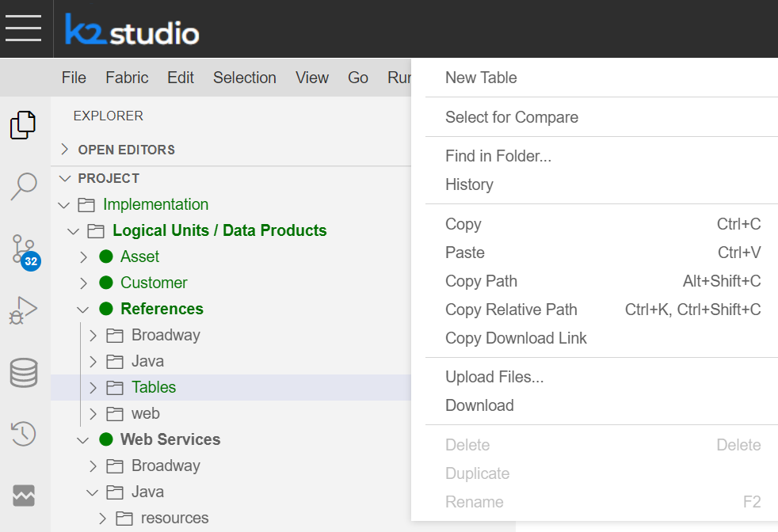The image size is (778, 532).
Task: Open Source Control with 32 badge
Action: pyautogui.click(x=24, y=249)
